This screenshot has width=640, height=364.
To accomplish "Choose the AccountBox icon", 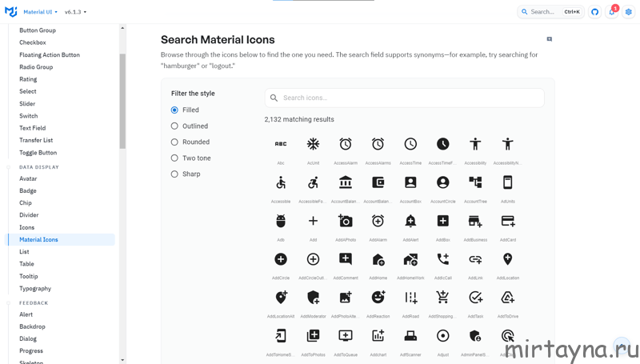I will click(410, 182).
